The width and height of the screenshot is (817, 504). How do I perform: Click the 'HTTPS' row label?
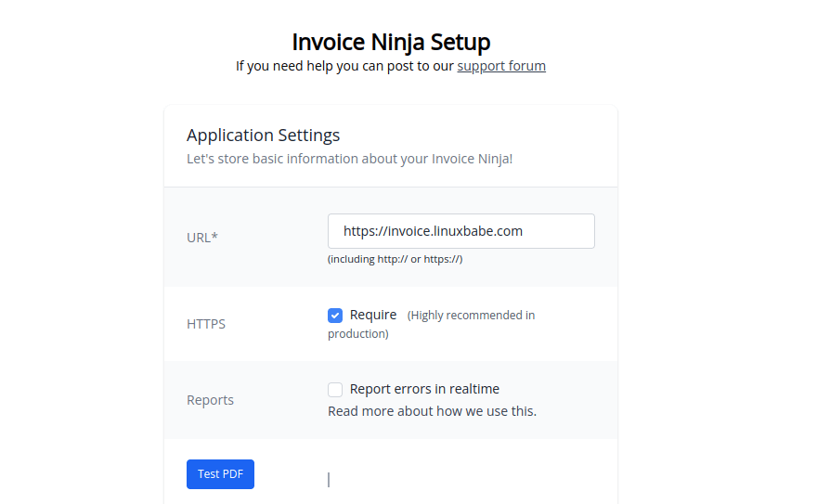pos(206,325)
